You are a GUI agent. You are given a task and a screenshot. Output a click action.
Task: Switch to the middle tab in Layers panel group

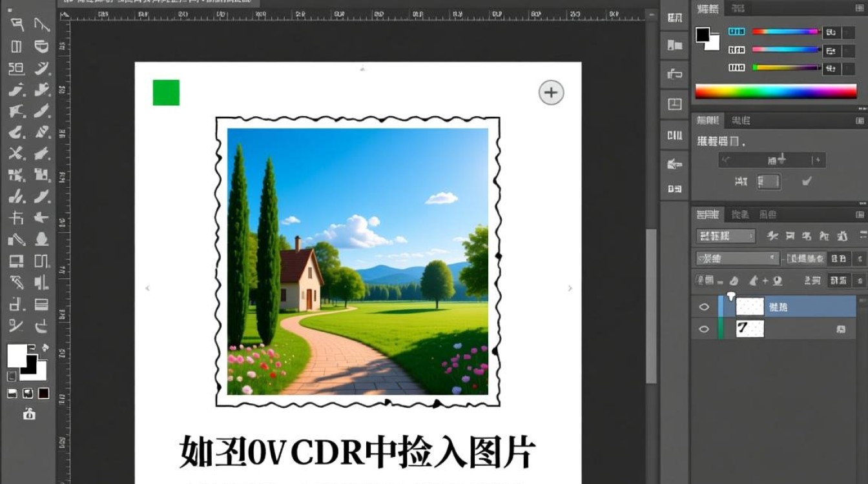(x=740, y=215)
